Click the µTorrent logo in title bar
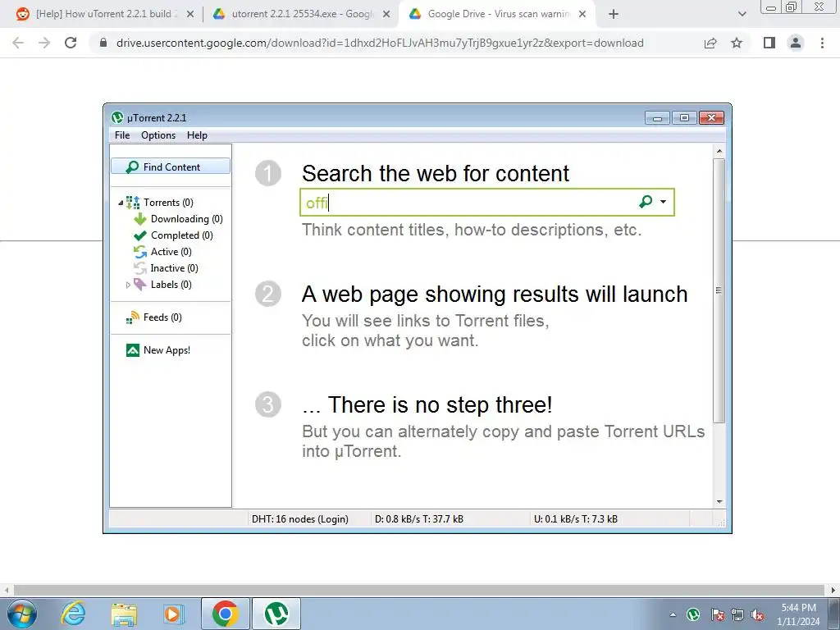Screen dimensions: 840x630 click(x=117, y=117)
